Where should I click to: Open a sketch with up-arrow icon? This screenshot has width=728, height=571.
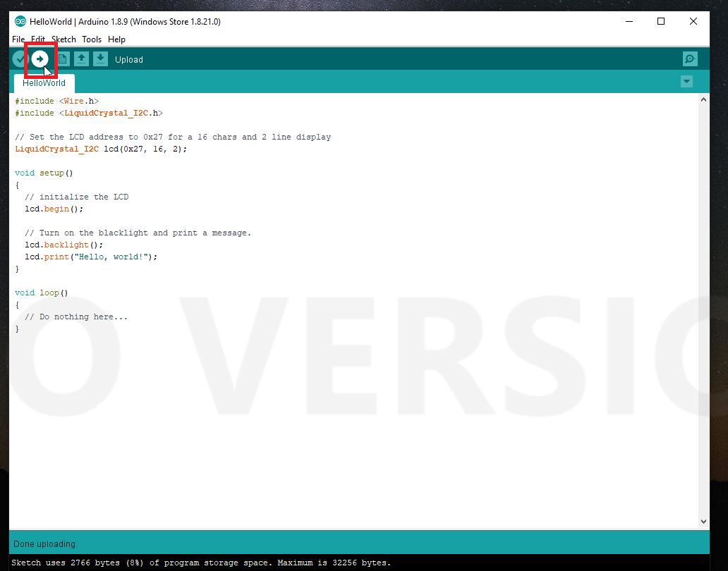point(81,59)
